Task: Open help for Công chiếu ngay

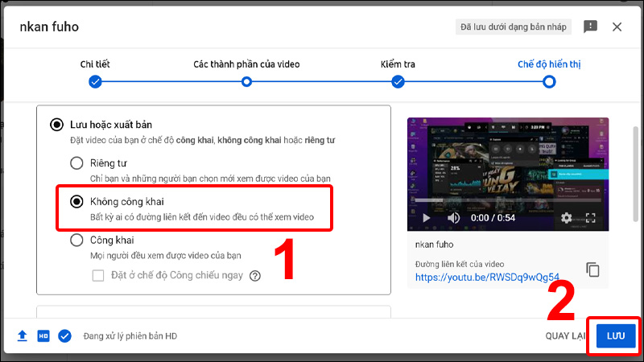Action: 255,276
